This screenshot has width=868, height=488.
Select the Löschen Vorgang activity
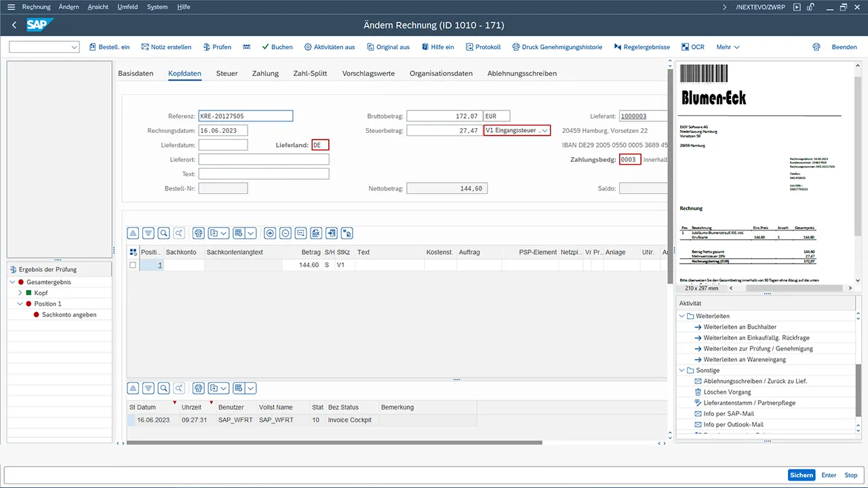(x=727, y=392)
